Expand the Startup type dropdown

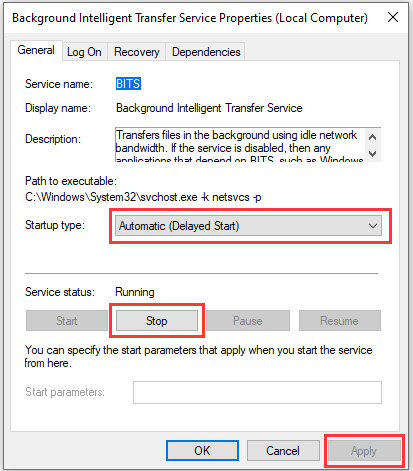click(x=248, y=226)
